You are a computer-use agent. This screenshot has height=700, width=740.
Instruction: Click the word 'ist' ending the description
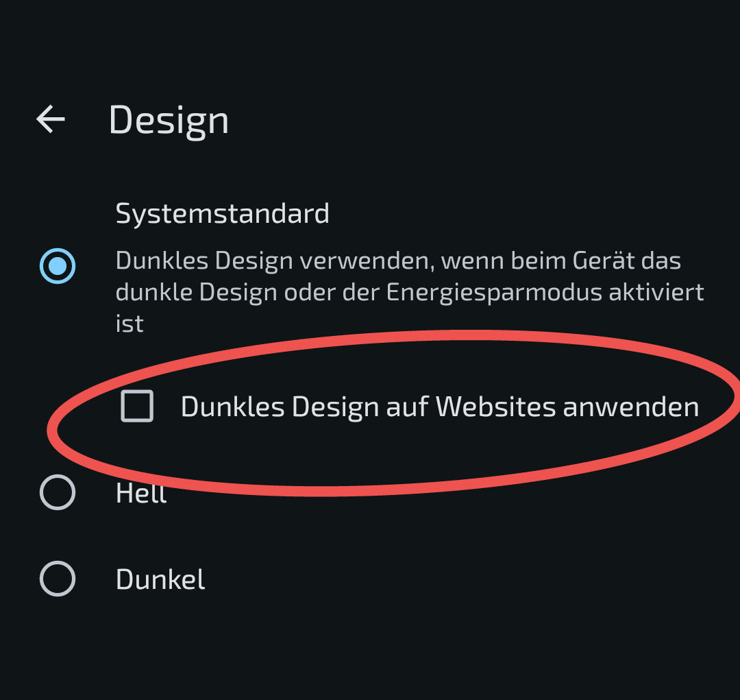click(129, 324)
